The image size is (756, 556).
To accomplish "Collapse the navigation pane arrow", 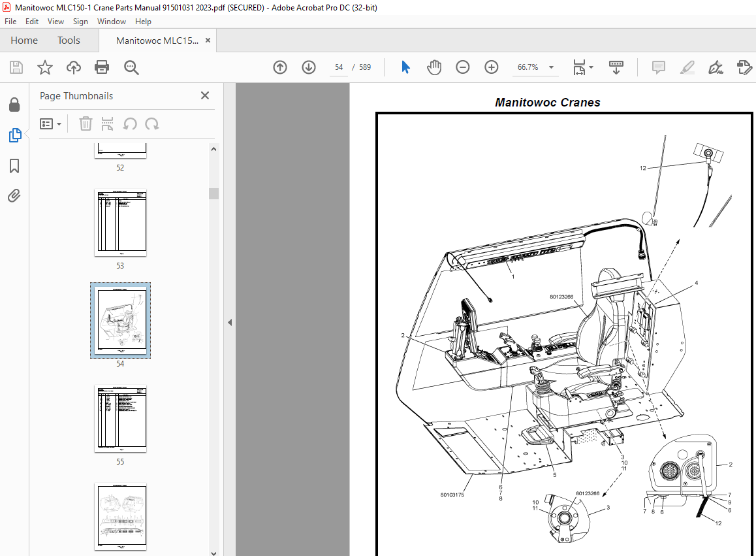I will coord(230,322).
